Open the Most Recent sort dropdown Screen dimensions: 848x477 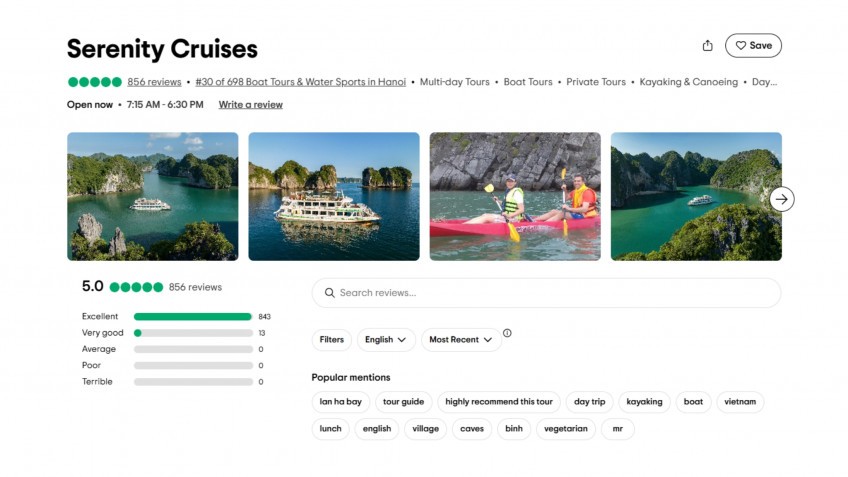460,340
